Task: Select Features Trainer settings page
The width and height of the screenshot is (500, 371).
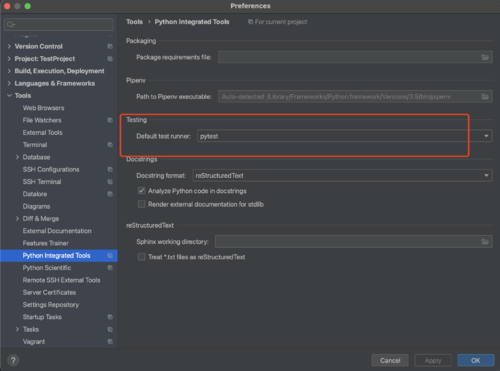Action: [46, 243]
